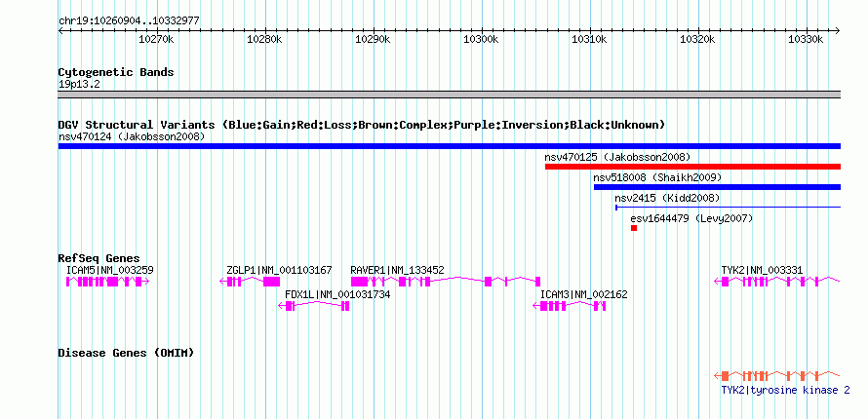
Task: Open the ICAM5|NM_003259 label
Action: point(109,270)
